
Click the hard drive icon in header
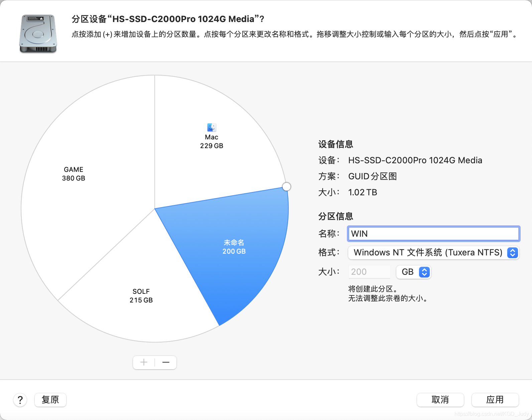[38, 33]
